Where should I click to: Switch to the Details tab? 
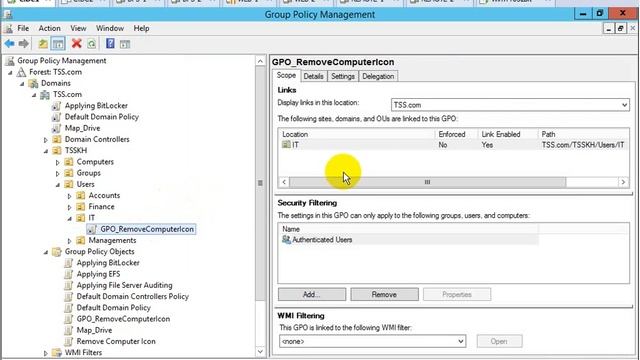click(x=313, y=76)
